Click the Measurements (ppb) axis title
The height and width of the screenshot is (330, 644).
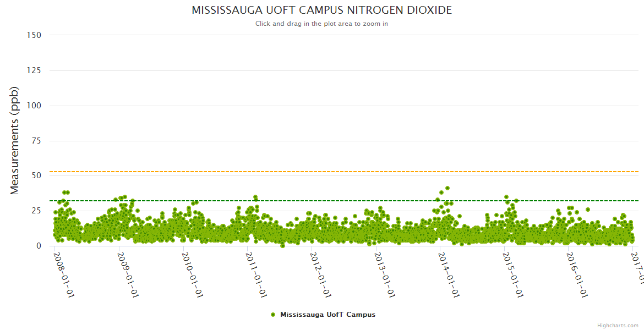[15, 140]
